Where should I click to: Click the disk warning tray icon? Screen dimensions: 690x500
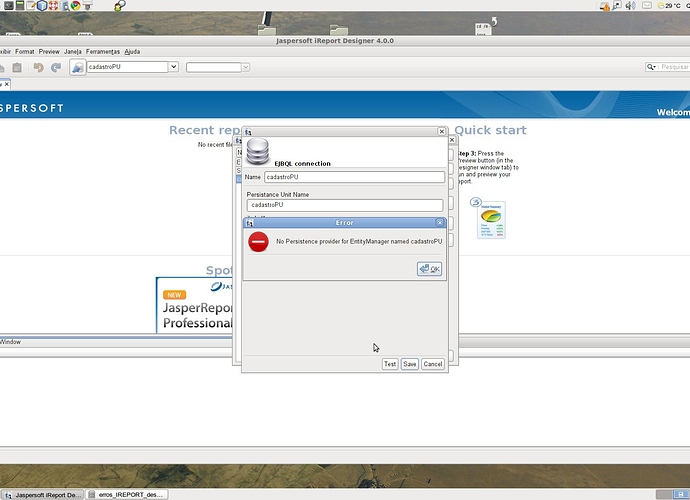tap(605, 6)
